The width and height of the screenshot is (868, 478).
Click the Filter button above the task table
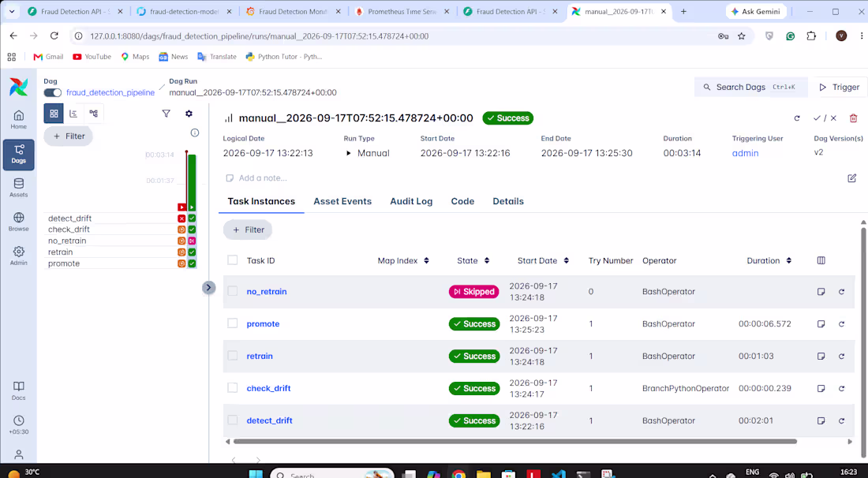248,230
